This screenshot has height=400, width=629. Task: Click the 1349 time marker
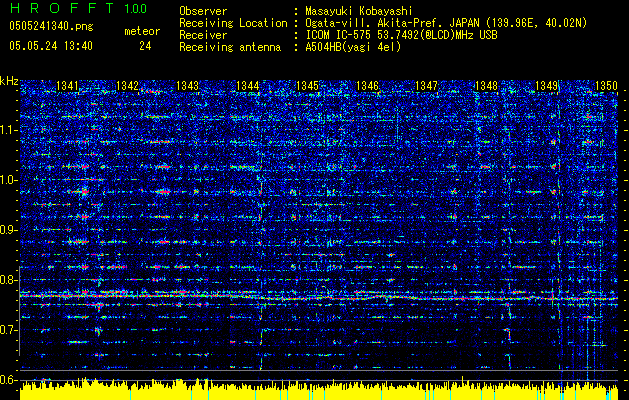click(x=547, y=85)
